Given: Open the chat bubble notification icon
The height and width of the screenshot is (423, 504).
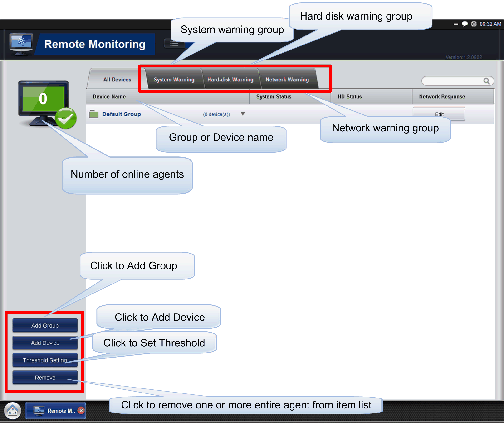Looking at the screenshot, I should click(x=465, y=24).
